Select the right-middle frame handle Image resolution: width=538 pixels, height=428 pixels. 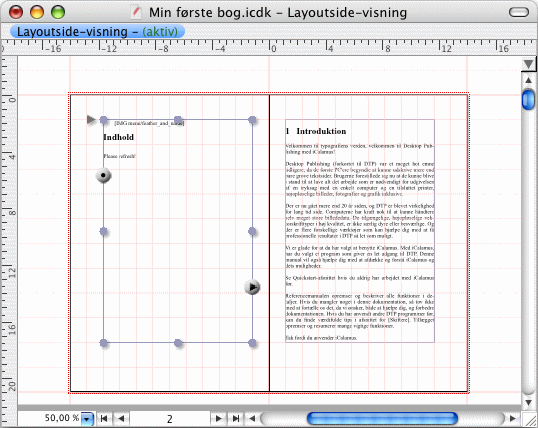(252, 231)
